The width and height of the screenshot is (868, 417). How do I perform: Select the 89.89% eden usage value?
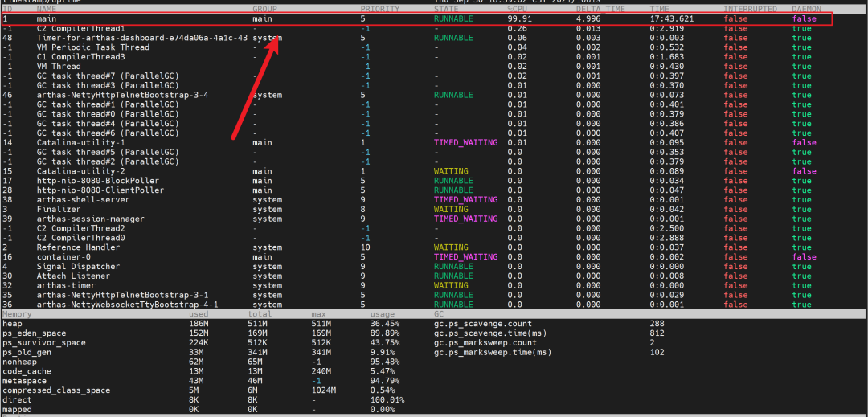tap(385, 333)
